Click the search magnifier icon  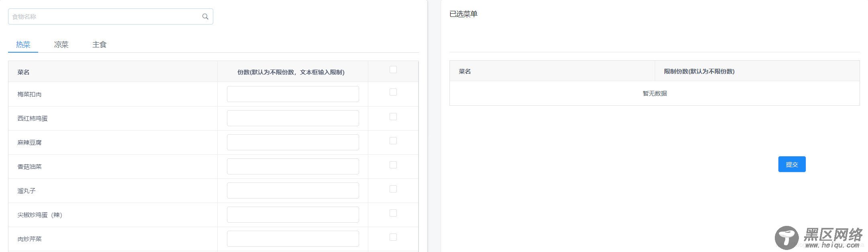(x=205, y=16)
